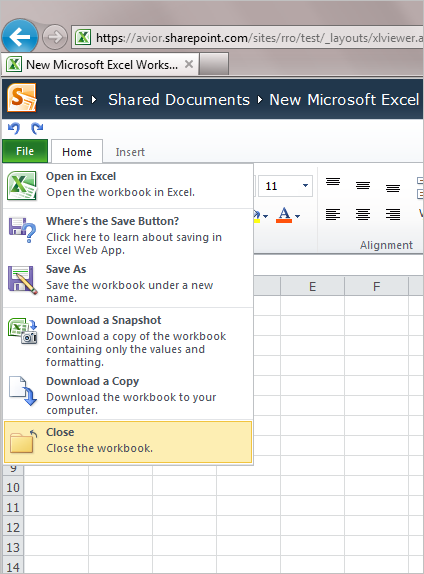Click the browser Back arrow button

(x=19, y=37)
